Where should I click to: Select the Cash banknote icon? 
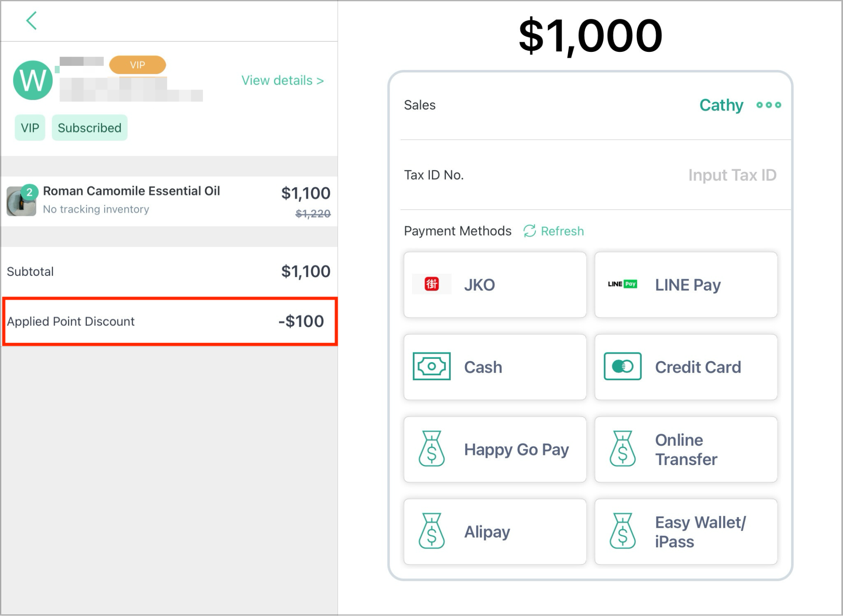pos(431,366)
